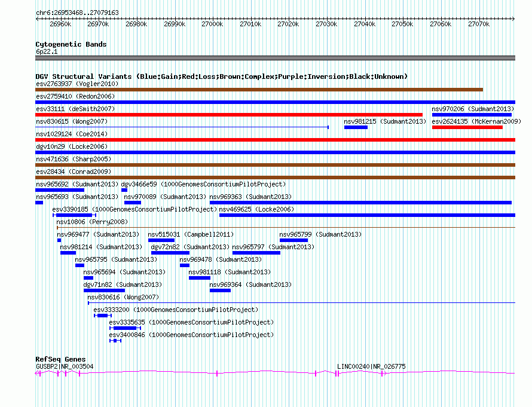Viewport: 532px width, 407px height.
Task: Click nsv471636 (Sharp2005) label
Action: (x=74, y=159)
